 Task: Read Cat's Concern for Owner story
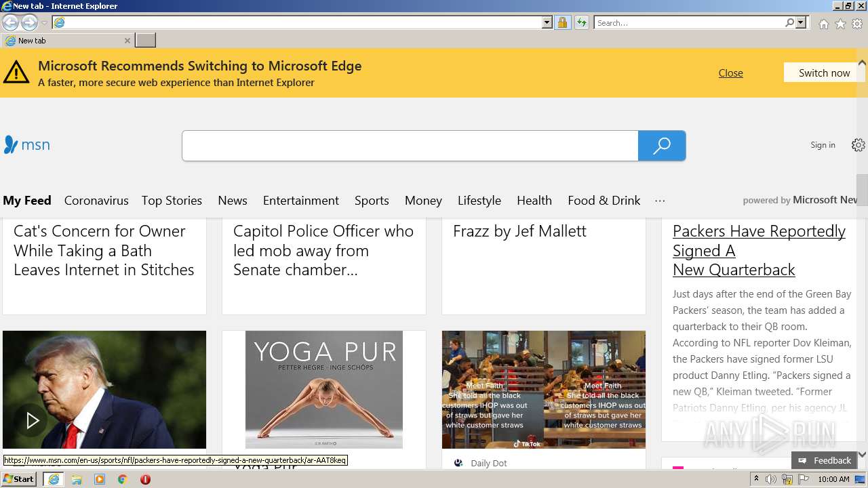click(104, 250)
